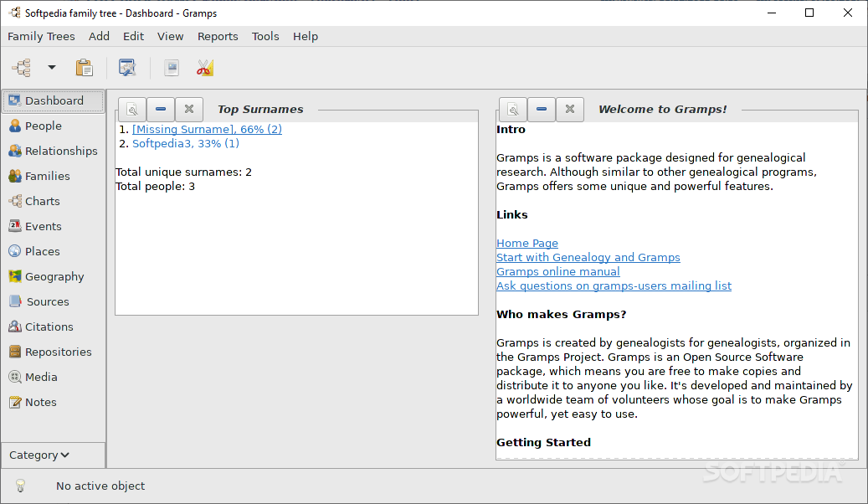Click the add gramplet toolbar icon
868x504 pixels.
point(172,68)
